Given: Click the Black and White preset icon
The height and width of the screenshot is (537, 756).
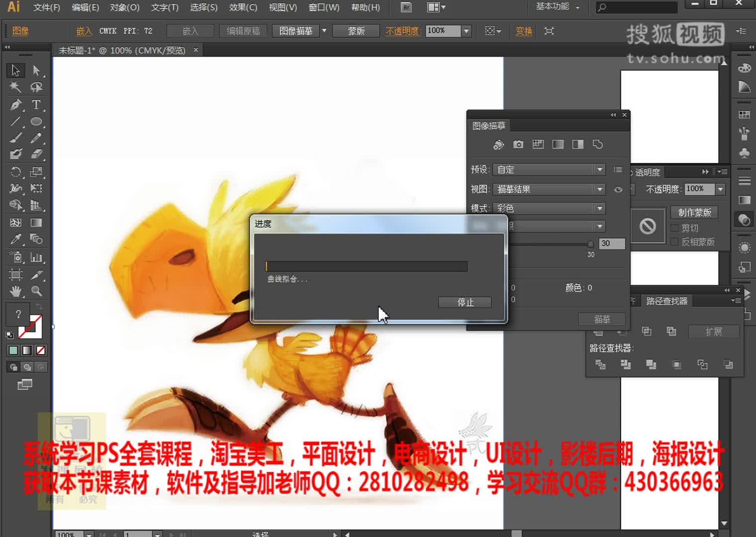Looking at the screenshot, I should [x=578, y=144].
